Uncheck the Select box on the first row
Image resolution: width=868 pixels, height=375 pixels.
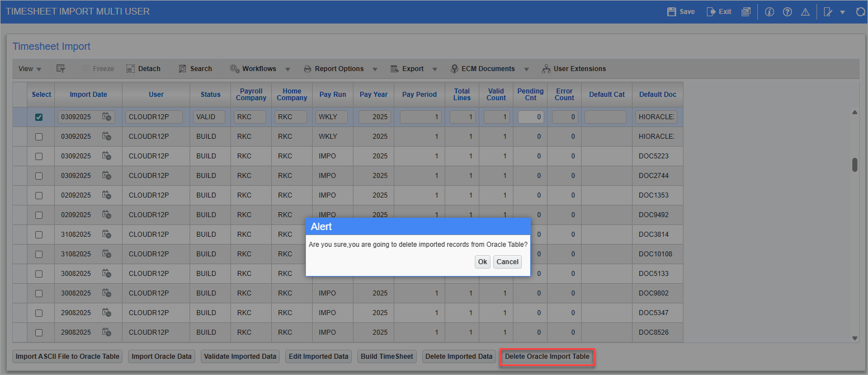pyautogui.click(x=39, y=116)
